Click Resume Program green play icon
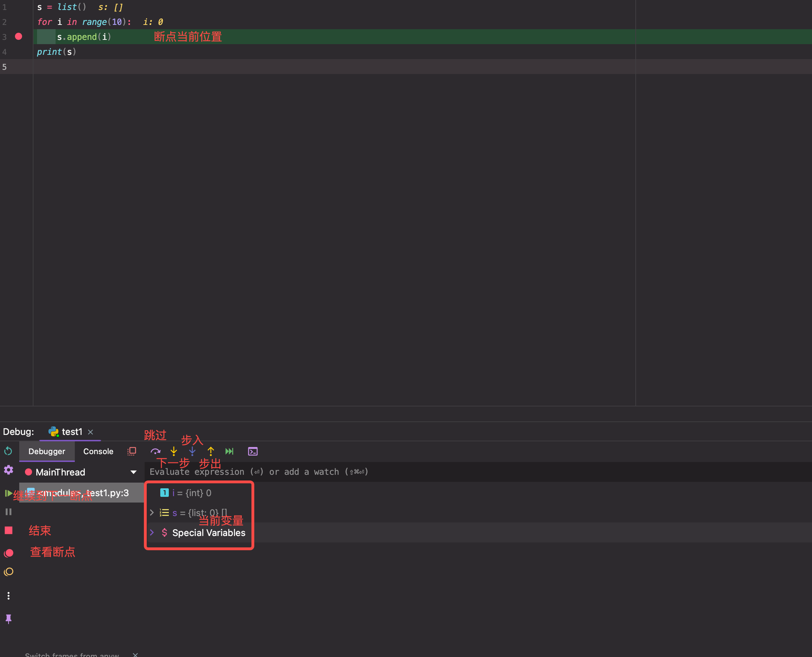This screenshot has width=812, height=657. point(8,493)
